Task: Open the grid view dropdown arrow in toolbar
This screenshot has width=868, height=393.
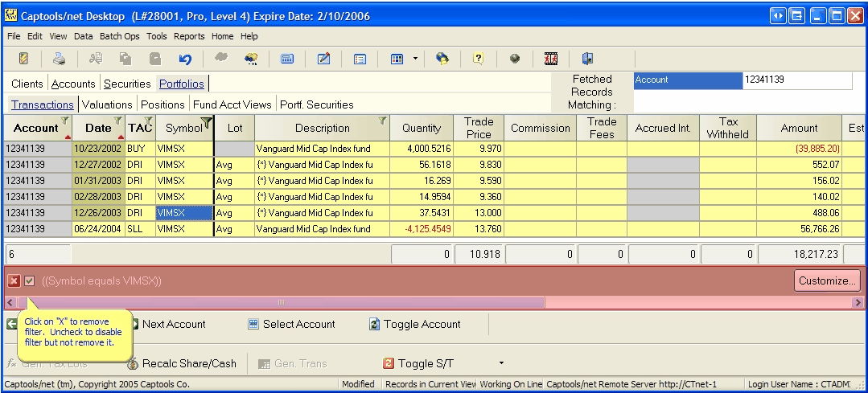Action: [x=415, y=59]
